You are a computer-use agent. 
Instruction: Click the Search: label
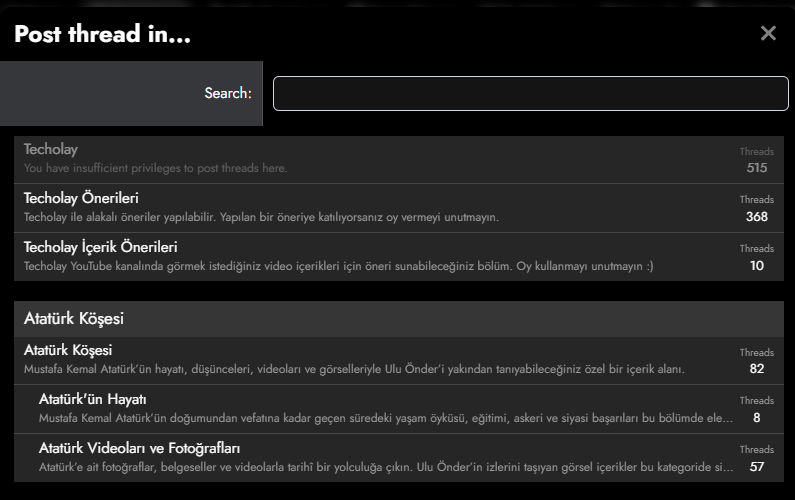click(228, 93)
